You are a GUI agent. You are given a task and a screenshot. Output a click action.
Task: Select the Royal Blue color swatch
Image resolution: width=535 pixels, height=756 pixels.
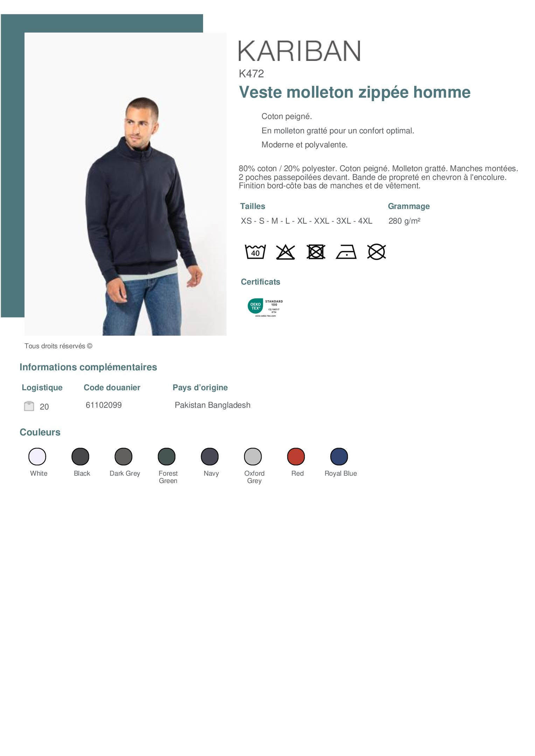339,456
